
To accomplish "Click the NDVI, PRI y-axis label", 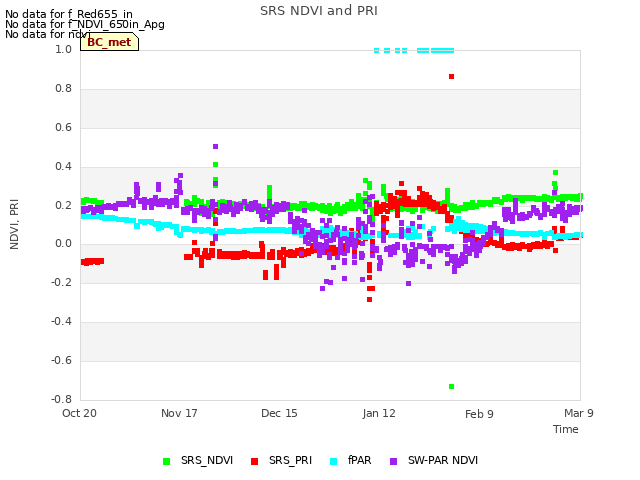I will [x=14, y=224].
